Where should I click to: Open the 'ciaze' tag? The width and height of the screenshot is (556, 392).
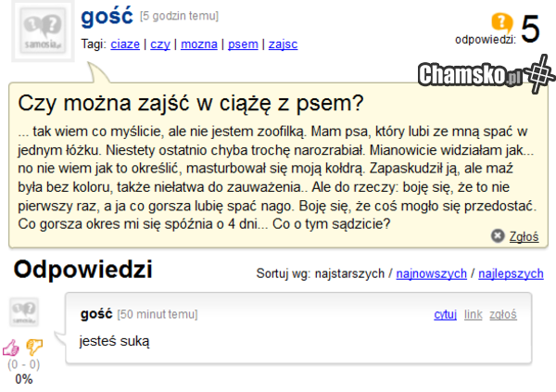[x=125, y=44]
